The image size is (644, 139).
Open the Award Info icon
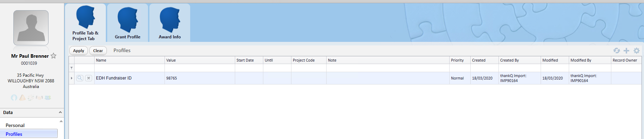coord(170,23)
